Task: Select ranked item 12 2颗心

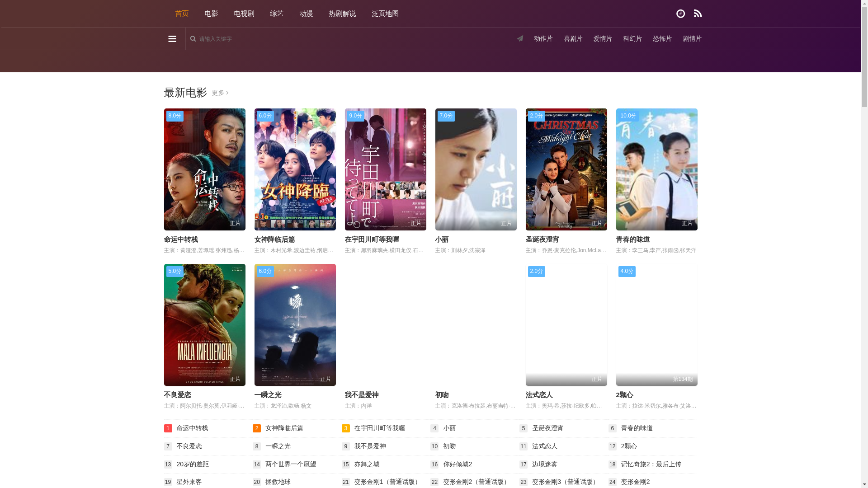Action: click(x=629, y=446)
